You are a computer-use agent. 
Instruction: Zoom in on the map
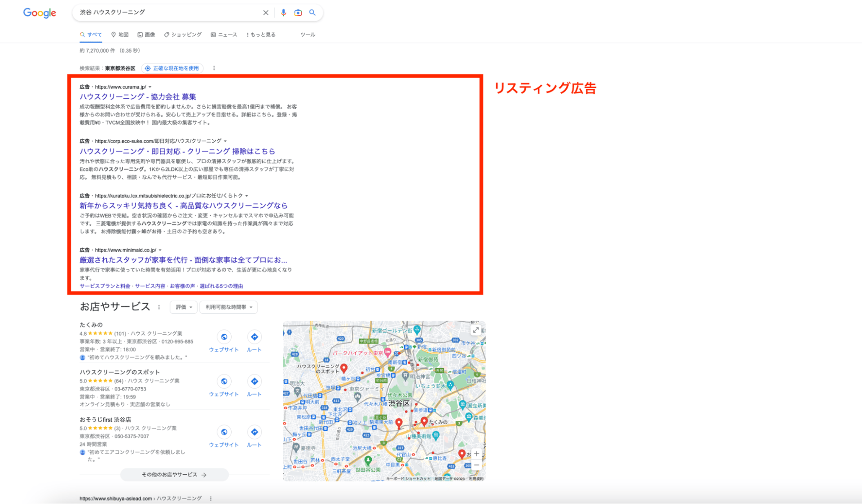476,454
